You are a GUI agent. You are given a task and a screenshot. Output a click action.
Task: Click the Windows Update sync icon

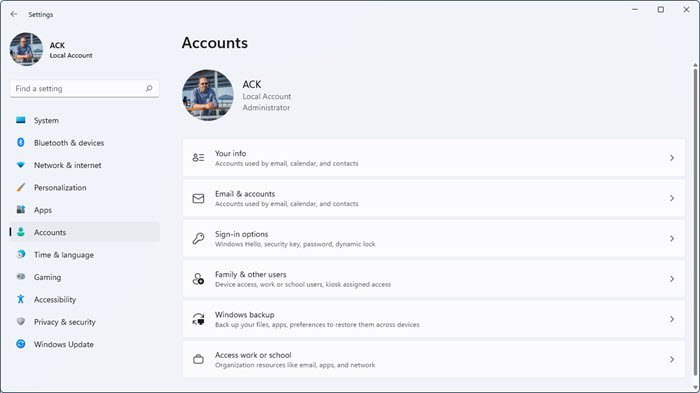(x=21, y=344)
